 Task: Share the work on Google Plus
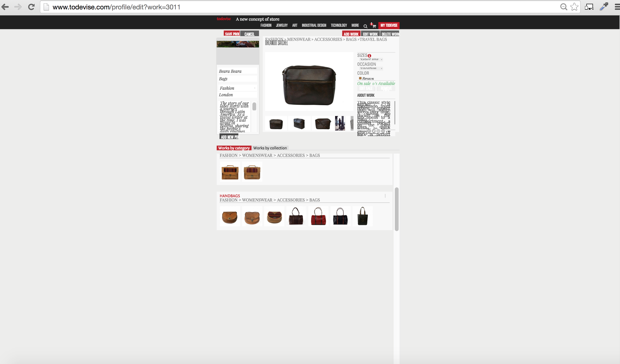[383, 131]
